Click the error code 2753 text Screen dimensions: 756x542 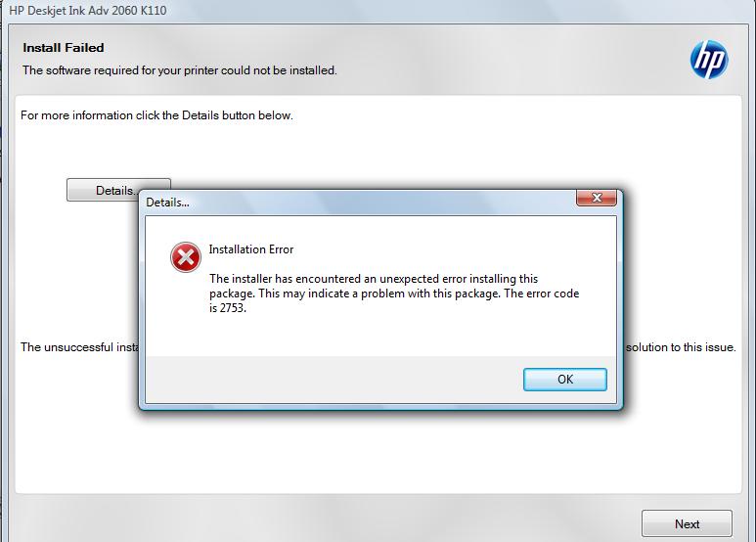(x=228, y=308)
